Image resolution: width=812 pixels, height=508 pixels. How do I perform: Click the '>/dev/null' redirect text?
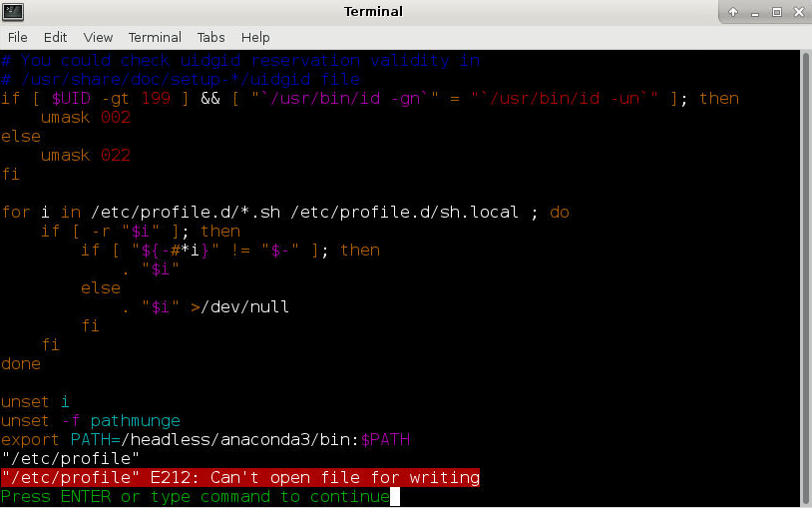(239, 306)
